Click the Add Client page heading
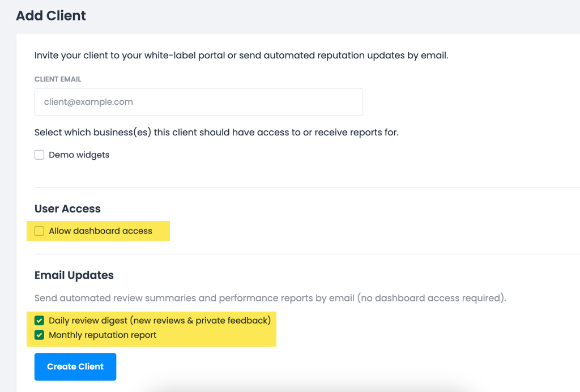The height and width of the screenshot is (392, 580). tap(51, 15)
